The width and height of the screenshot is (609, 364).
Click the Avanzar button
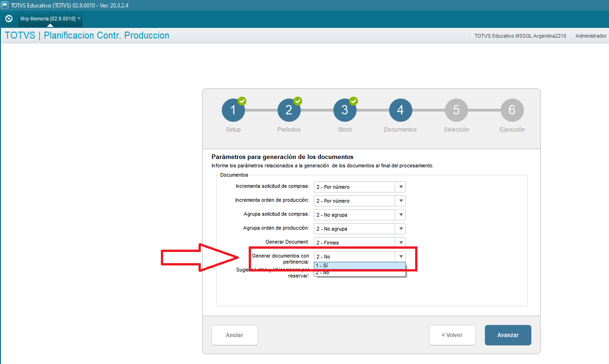click(508, 335)
